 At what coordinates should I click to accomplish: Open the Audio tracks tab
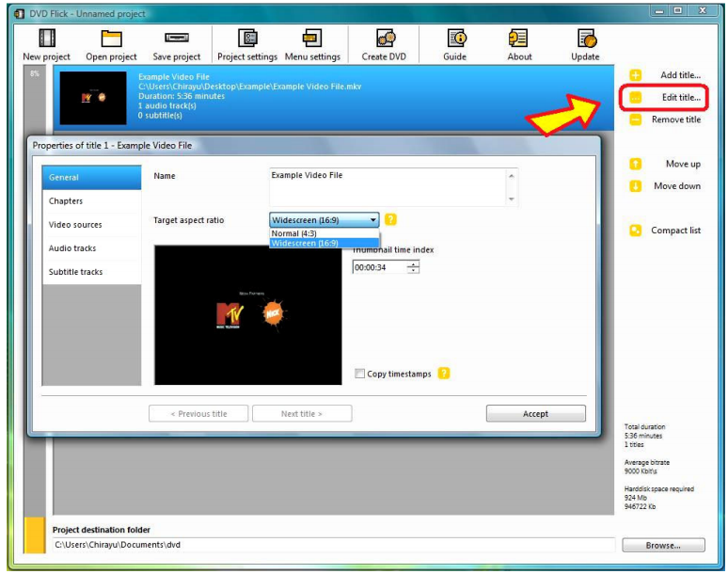coord(91,248)
